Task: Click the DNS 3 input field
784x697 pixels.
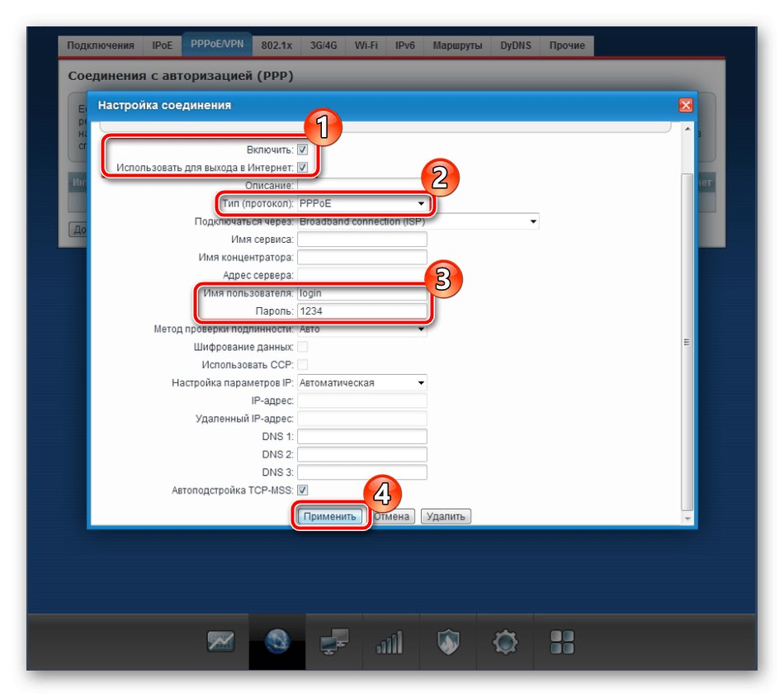Action: [x=362, y=472]
